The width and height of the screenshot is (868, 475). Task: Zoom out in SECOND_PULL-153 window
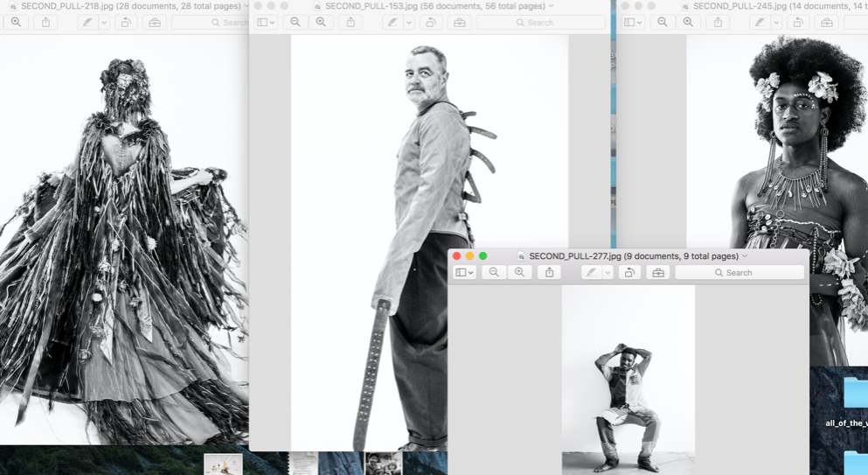click(295, 22)
